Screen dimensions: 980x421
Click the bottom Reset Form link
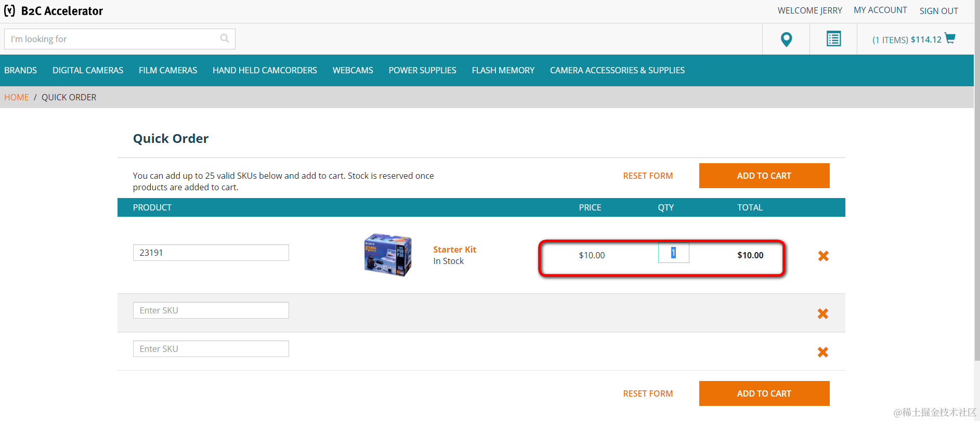point(648,393)
